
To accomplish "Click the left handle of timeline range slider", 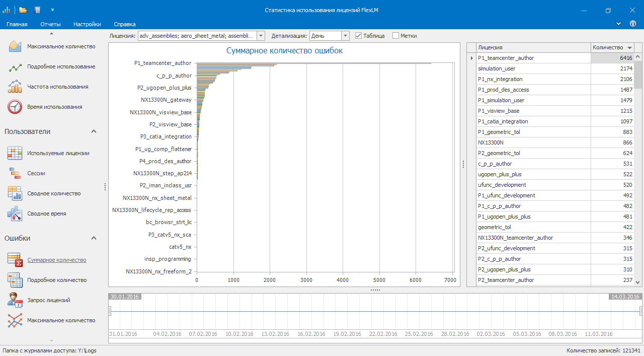I will pyautogui.click(x=110, y=312).
